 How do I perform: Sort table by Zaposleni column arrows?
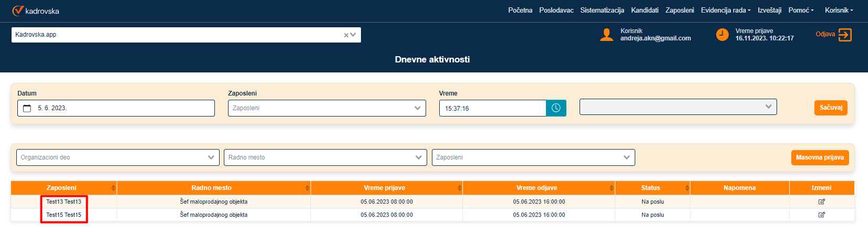[113, 188]
